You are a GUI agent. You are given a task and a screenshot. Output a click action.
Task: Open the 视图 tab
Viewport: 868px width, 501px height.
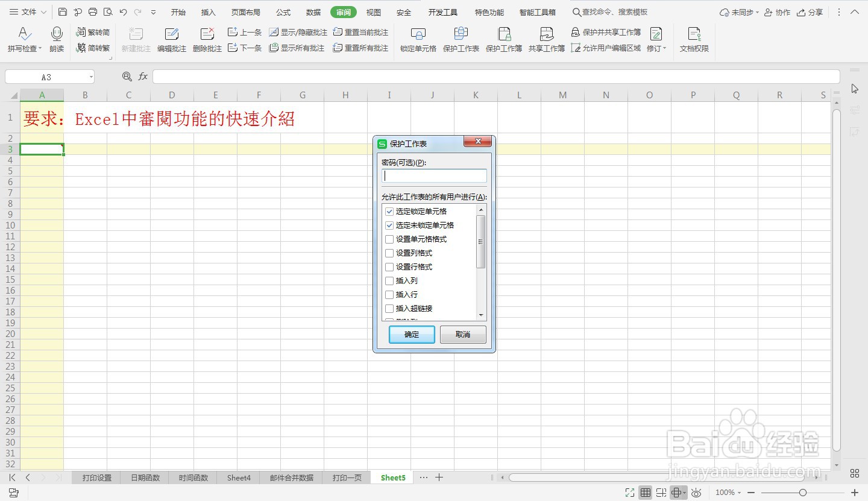pyautogui.click(x=374, y=12)
